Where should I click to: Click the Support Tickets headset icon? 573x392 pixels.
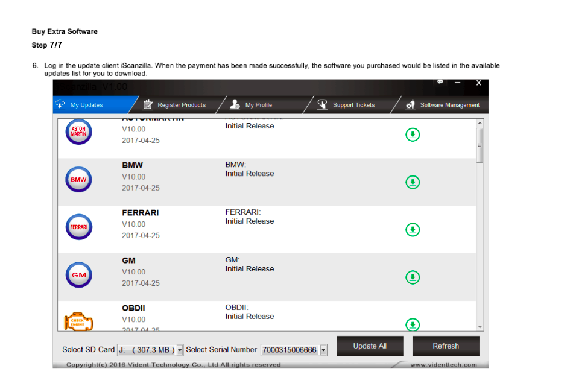[x=322, y=104]
